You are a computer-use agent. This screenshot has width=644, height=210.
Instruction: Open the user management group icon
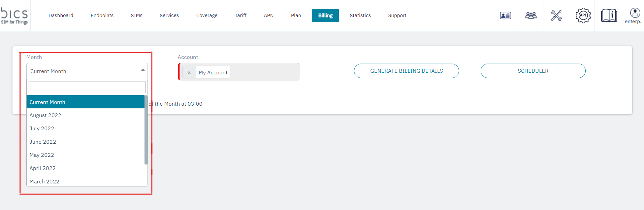[531, 15]
